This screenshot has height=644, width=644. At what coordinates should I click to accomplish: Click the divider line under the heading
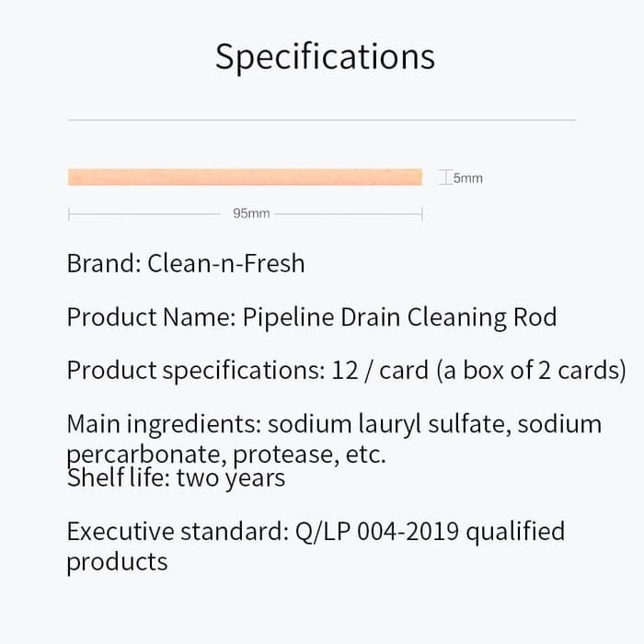click(322, 120)
